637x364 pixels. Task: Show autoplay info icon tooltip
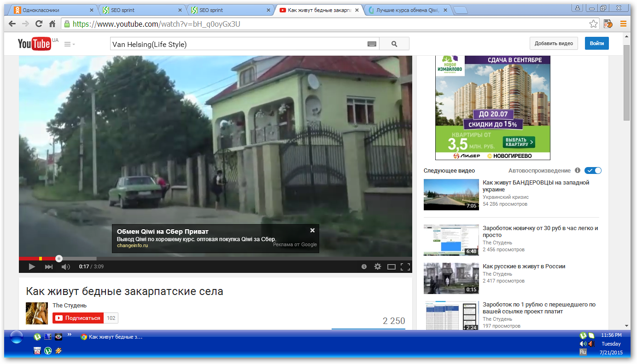point(578,171)
